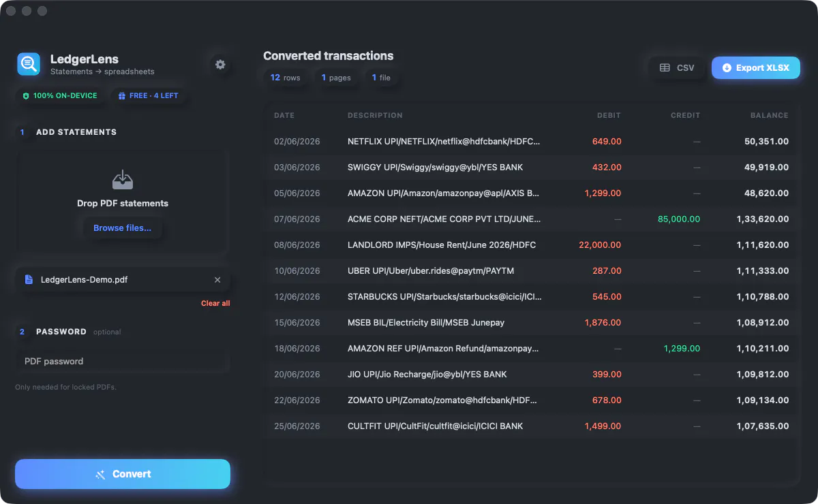Click the 1 file counter chip
The image size is (818, 504).
coord(381,78)
